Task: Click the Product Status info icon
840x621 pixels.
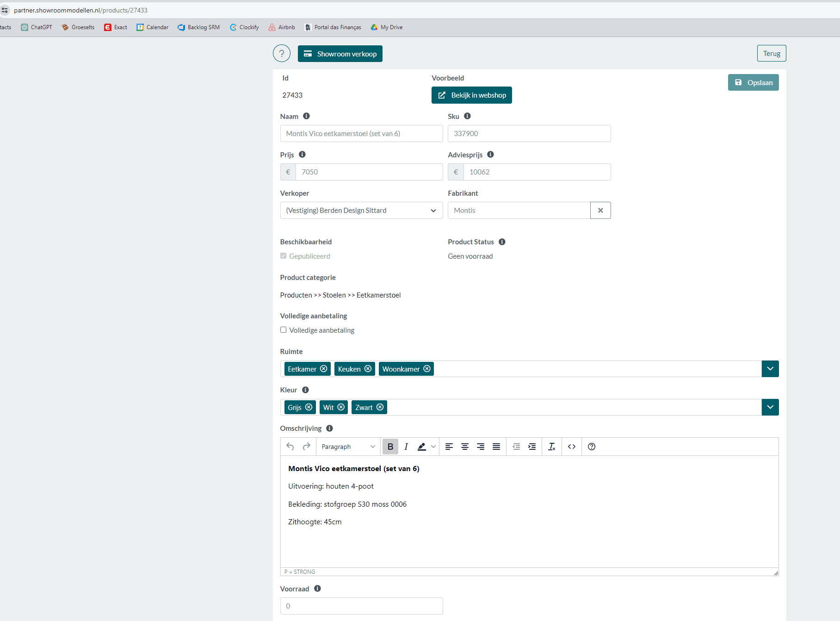Action: point(502,242)
